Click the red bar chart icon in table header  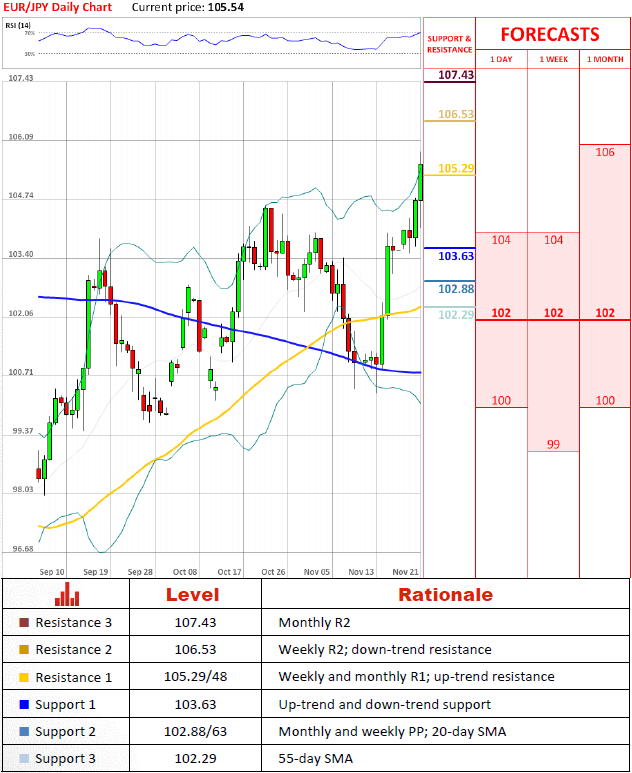coord(67,594)
